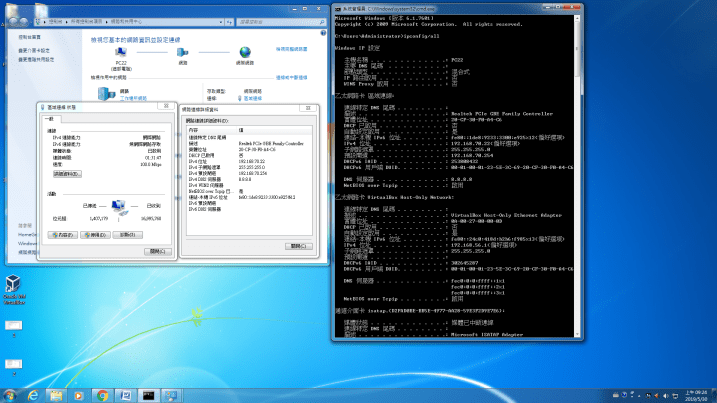
Task: Open the 區域連線 connection link
Action: tap(255, 98)
